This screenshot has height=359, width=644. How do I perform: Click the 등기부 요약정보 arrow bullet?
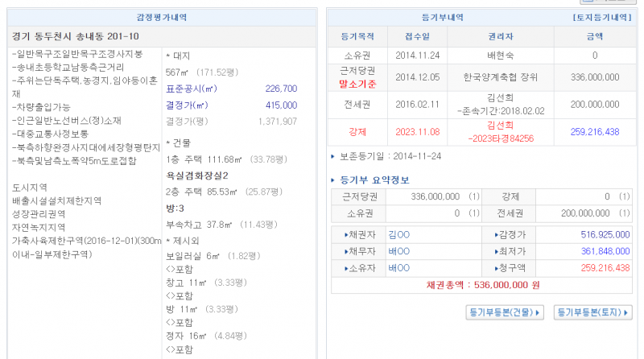(334, 179)
